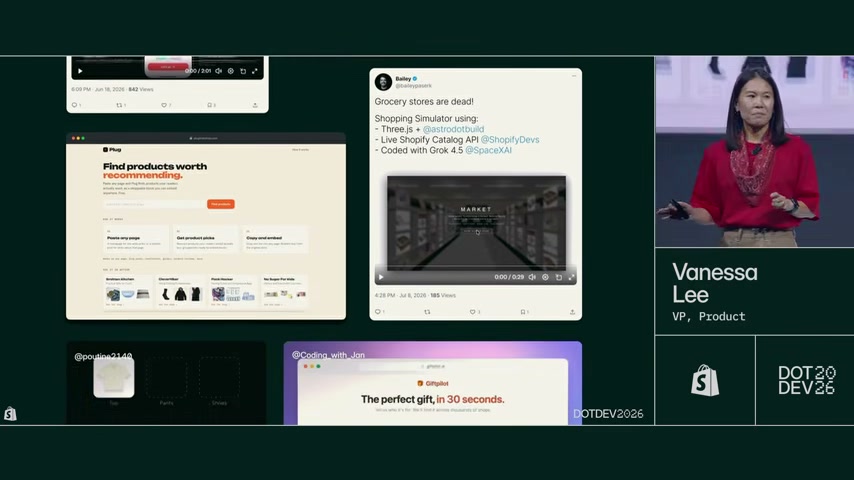
Task: Click the URL input on the Plug page
Action: point(155,204)
